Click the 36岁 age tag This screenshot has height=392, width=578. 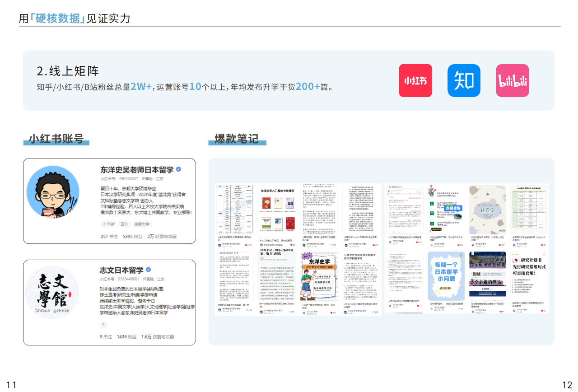point(109,224)
